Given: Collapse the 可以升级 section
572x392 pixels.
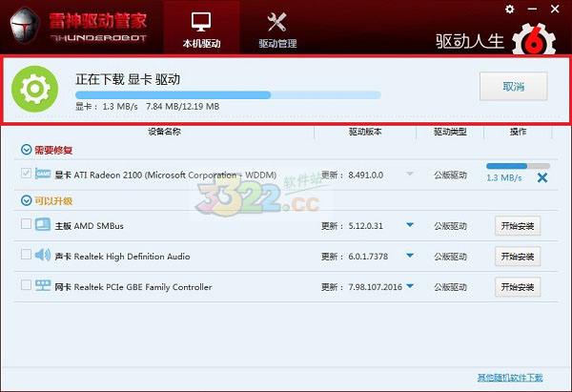Looking at the screenshot, I should point(27,200).
